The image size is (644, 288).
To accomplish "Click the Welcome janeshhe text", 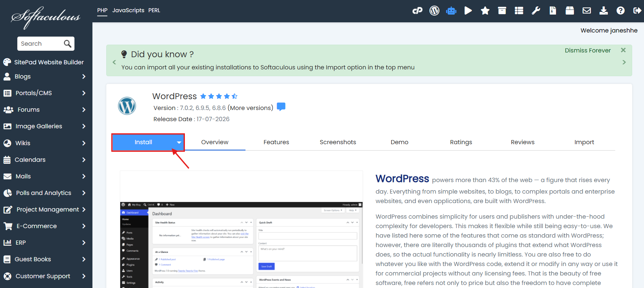I will point(609,30).
